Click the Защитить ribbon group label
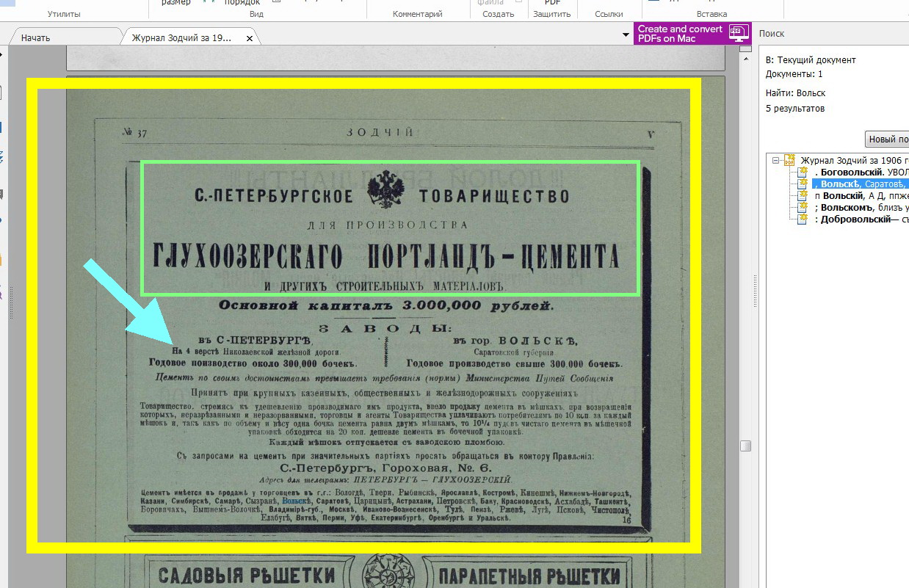 pyautogui.click(x=551, y=14)
